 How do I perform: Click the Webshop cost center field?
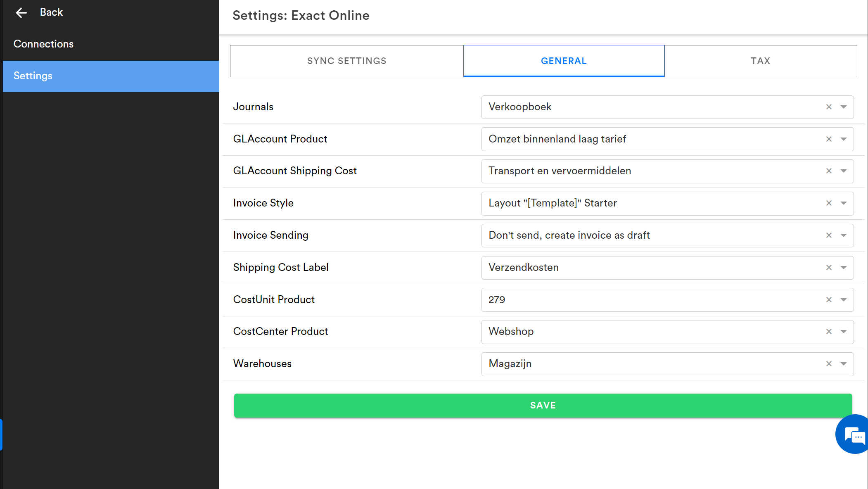pyautogui.click(x=667, y=332)
